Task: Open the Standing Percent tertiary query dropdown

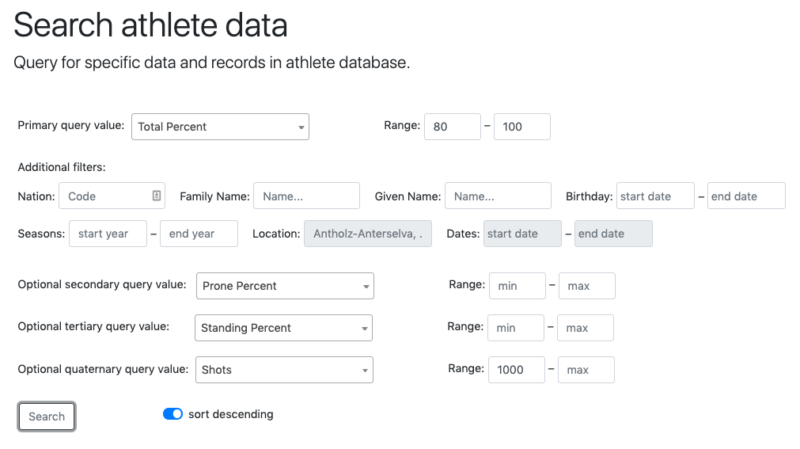Action: 284,328
